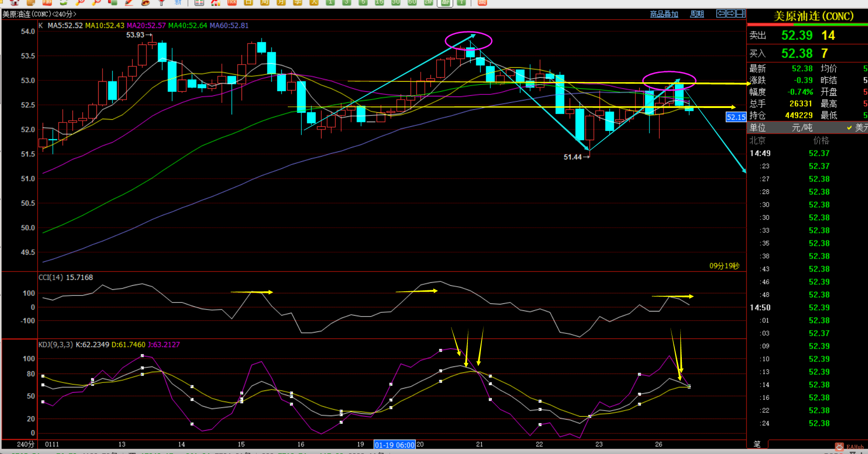Click the 北京 time column header
The width and height of the screenshot is (868, 454).
758,140
